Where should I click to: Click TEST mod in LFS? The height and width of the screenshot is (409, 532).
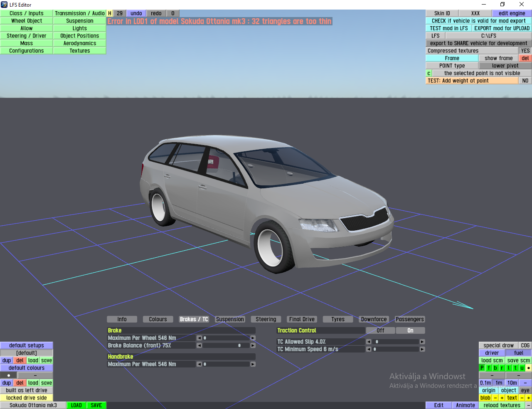[x=449, y=28]
